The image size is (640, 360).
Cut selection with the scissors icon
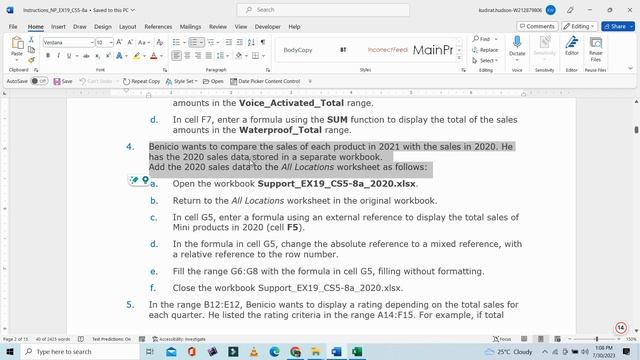pyautogui.click(x=31, y=40)
